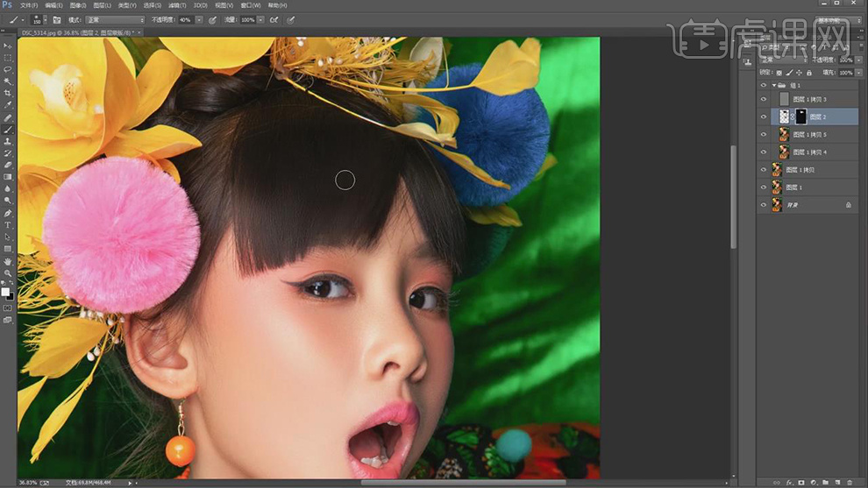Select the Hand tool

(8, 261)
